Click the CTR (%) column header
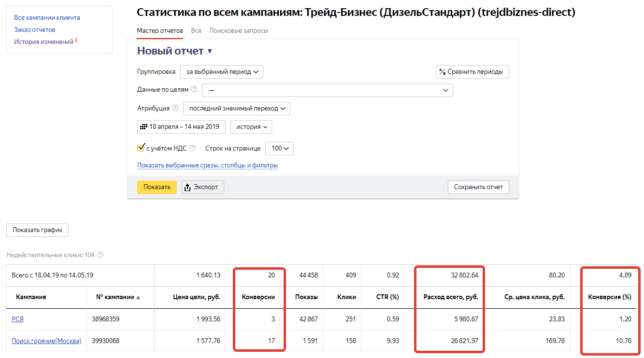 point(387,297)
